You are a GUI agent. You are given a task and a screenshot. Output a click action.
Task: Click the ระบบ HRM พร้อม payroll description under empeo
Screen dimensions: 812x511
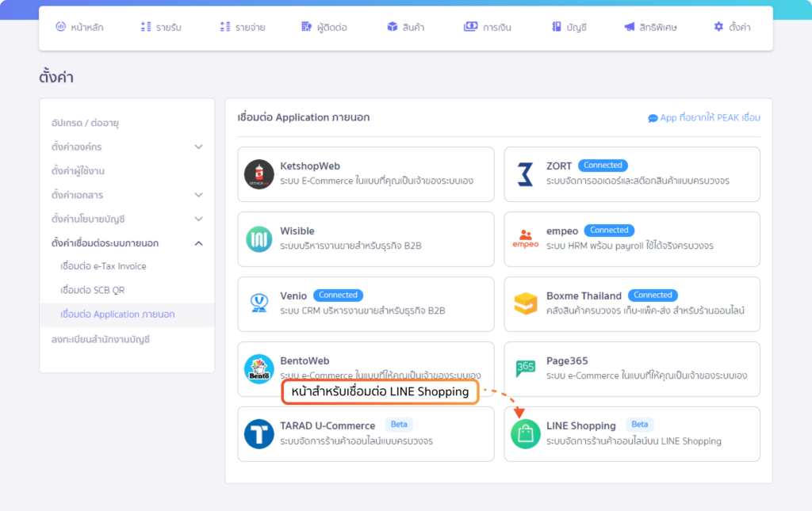[x=630, y=246]
